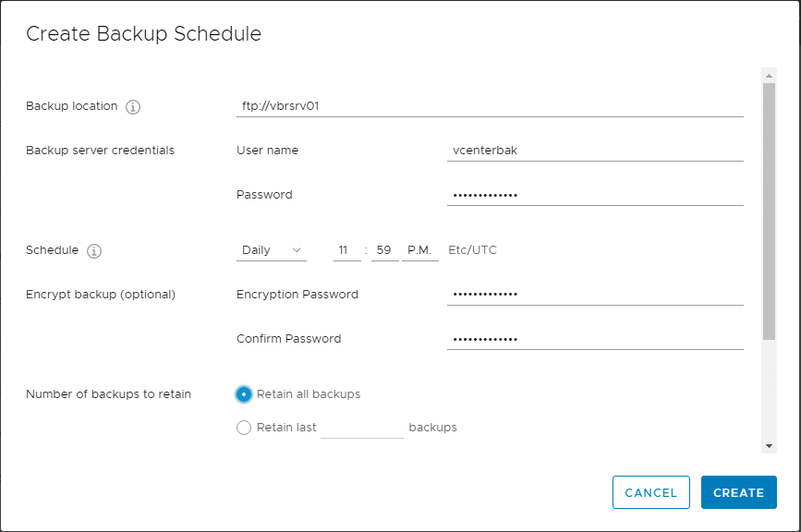Click the Backup location text field
This screenshot has height=532, width=801.
coord(490,106)
